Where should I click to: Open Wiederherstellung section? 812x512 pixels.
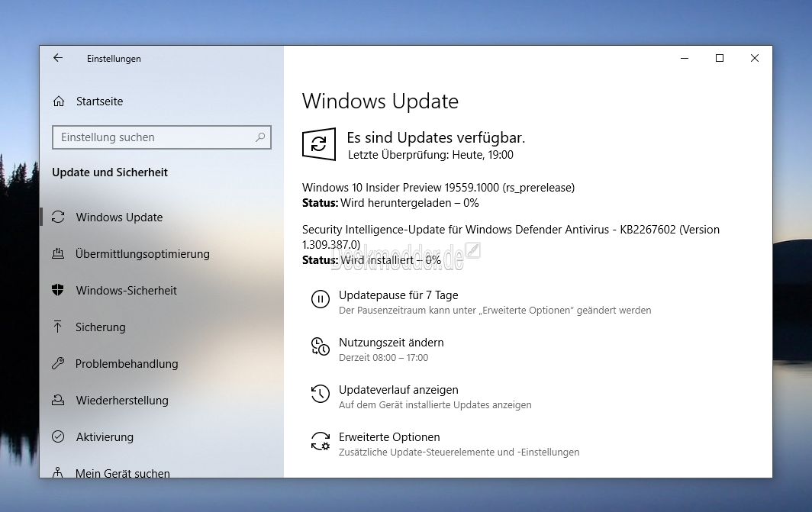click(x=122, y=400)
